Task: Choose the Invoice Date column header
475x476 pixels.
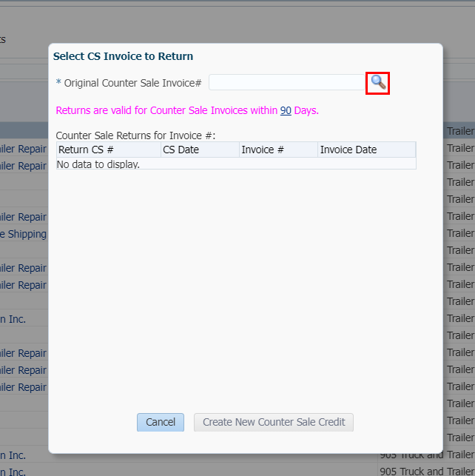Action: [367, 150]
